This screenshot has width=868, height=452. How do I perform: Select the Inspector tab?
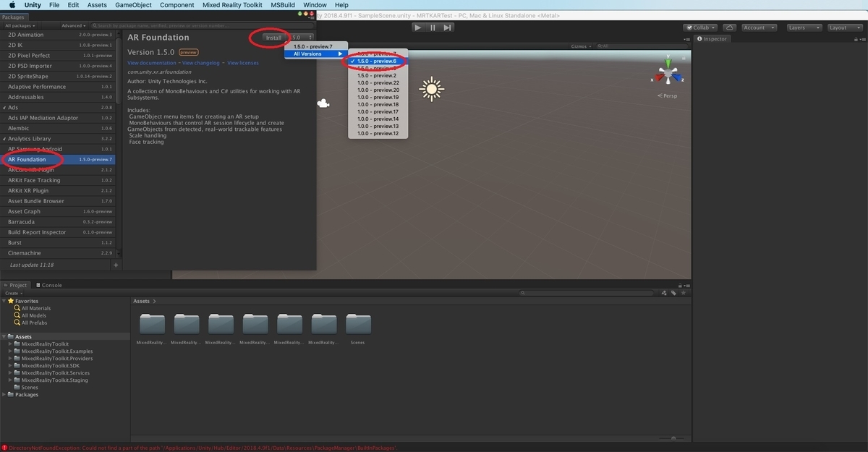[x=712, y=38]
